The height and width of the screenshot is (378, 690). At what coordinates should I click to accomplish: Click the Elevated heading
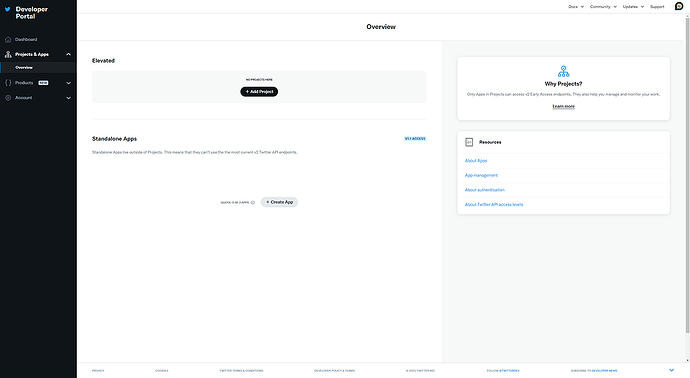103,61
